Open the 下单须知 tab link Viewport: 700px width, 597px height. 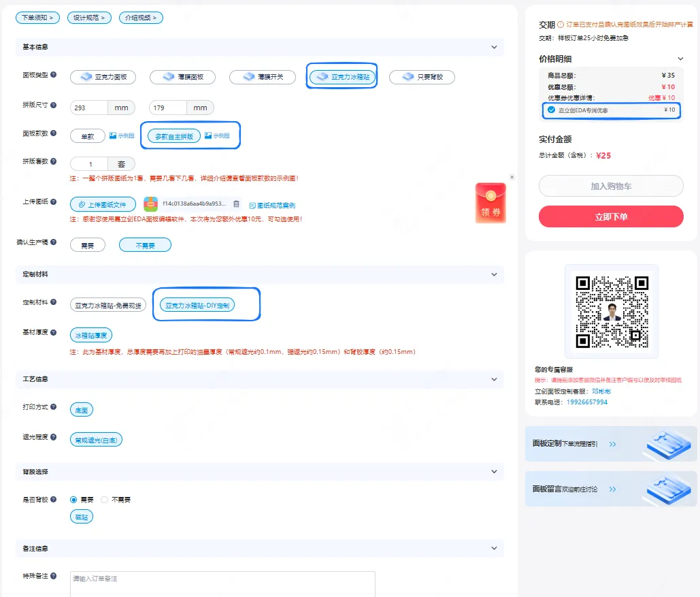(x=38, y=18)
